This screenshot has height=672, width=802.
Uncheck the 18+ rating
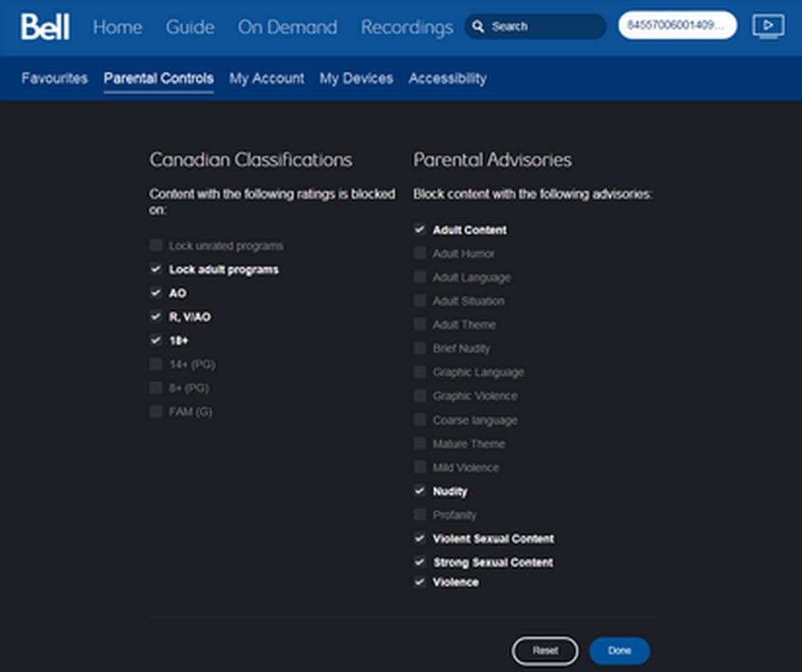coord(156,340)
